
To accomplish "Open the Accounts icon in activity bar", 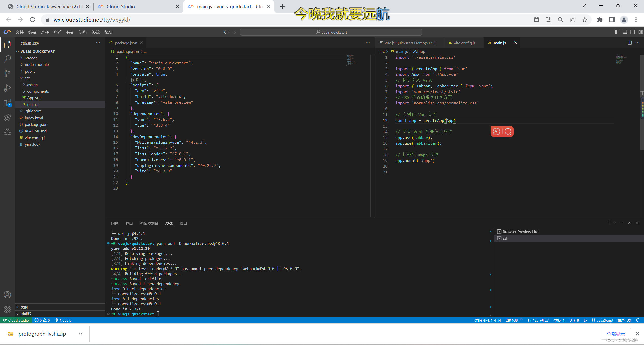I will pyautogui.click(x=7, y=295).
